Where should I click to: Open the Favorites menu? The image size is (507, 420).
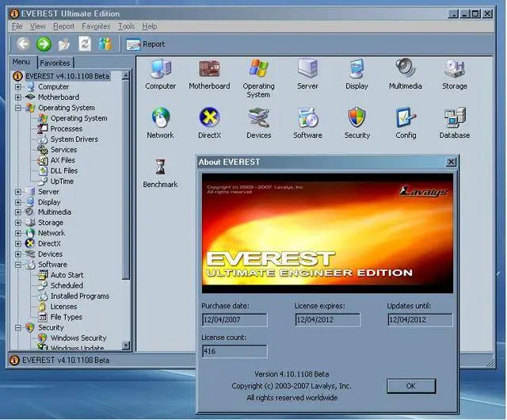(96, 26)
